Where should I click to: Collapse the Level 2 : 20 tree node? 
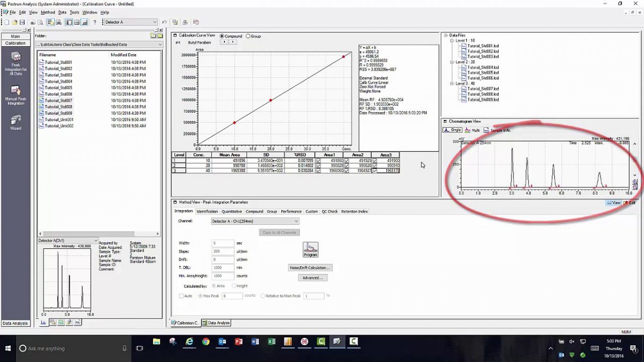452,62
